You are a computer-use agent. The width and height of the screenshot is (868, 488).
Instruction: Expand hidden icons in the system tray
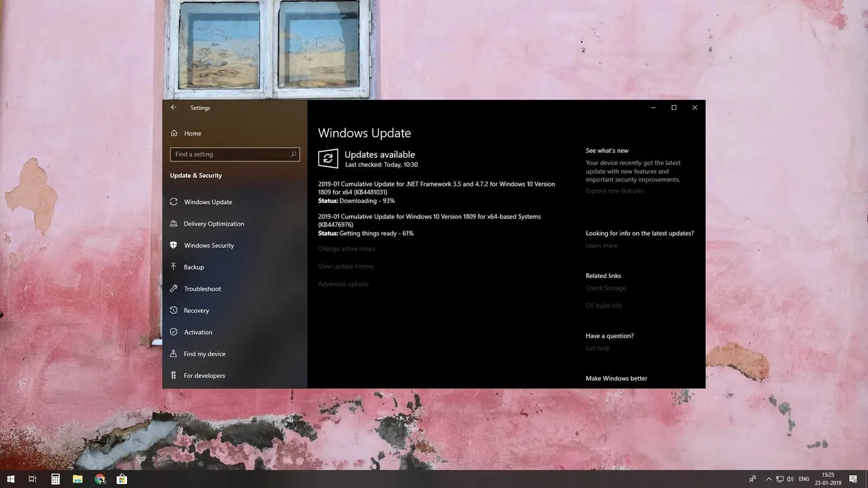769,479
